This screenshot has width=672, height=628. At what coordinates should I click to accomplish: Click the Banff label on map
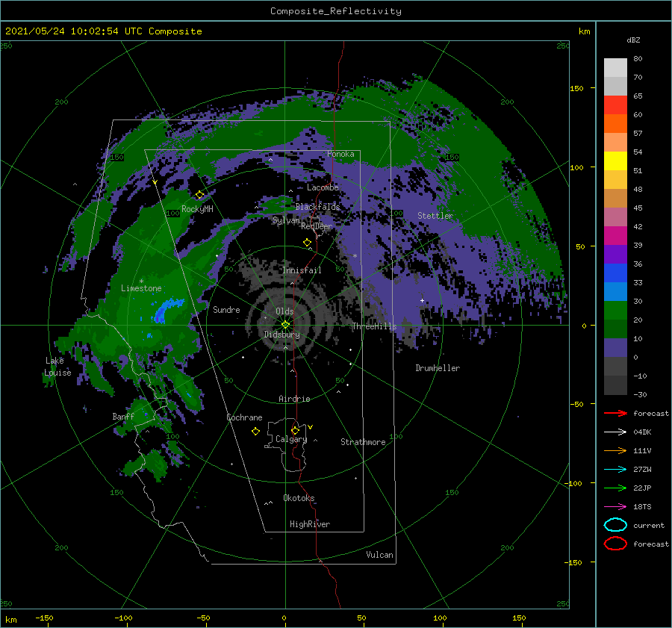point(123,416)
